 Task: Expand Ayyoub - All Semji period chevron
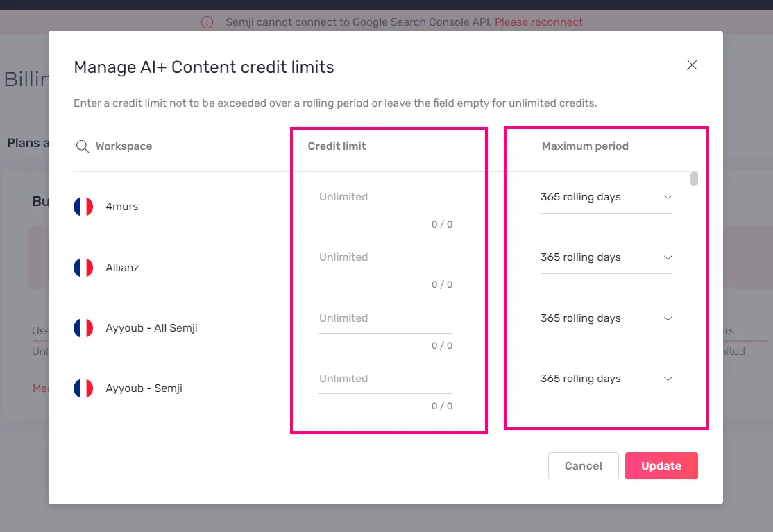[668, 318]
